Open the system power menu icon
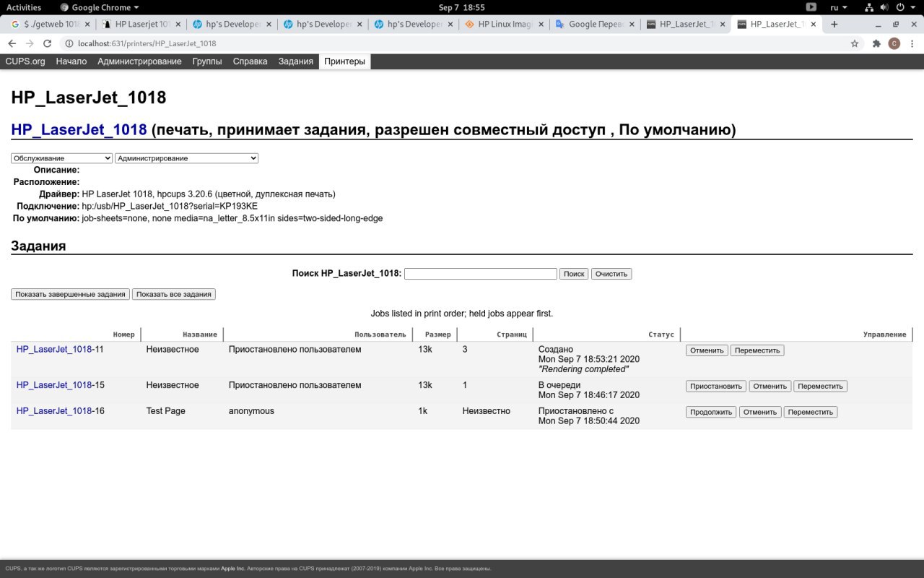924x578 pixels. click(900, 7)
